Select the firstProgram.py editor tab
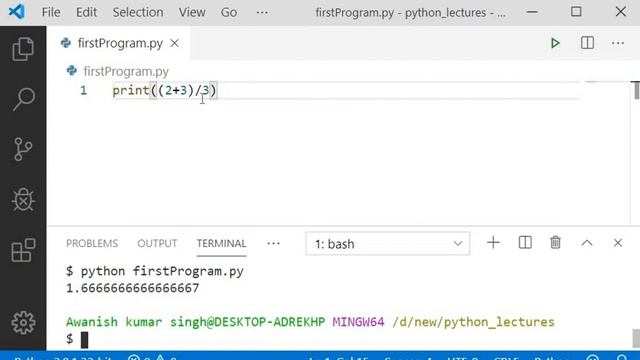This screenshot has width=640, height=360. click(118, 43)
